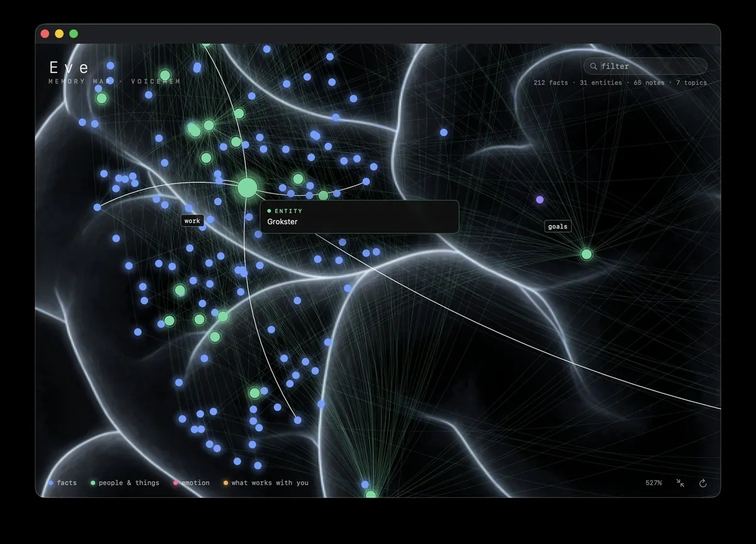Focus the filter search field
The image size is (756, 544).
tap(645, 66)
